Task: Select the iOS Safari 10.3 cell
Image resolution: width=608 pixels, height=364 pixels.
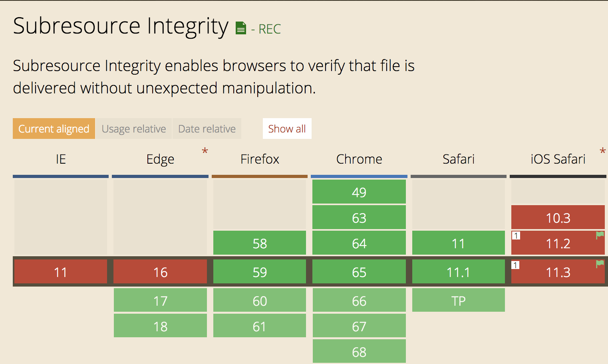Action: [558, 218]
